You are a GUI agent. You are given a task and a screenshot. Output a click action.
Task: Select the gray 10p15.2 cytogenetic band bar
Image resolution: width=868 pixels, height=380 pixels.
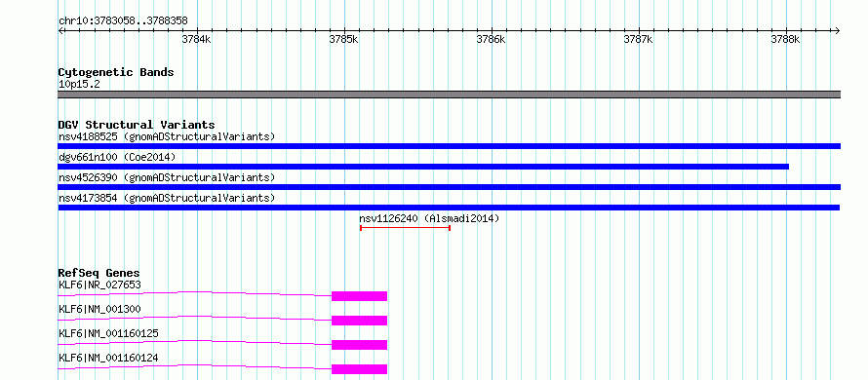click(x=449, y=95)
